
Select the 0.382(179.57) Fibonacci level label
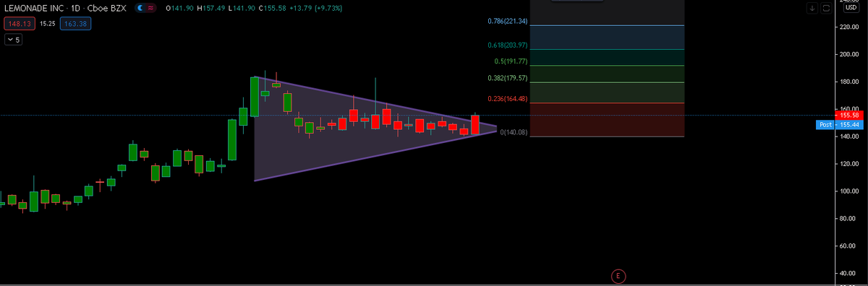[x=507, y=78]
